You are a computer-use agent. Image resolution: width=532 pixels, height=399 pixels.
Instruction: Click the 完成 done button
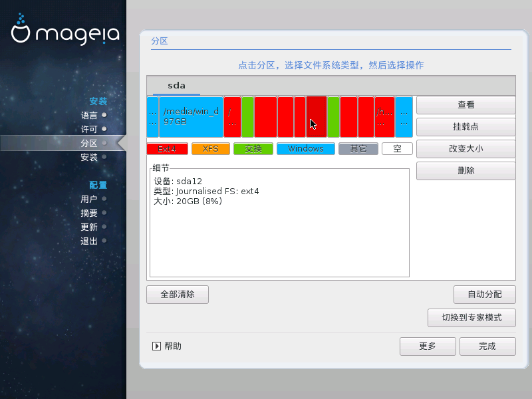(487, 346)
